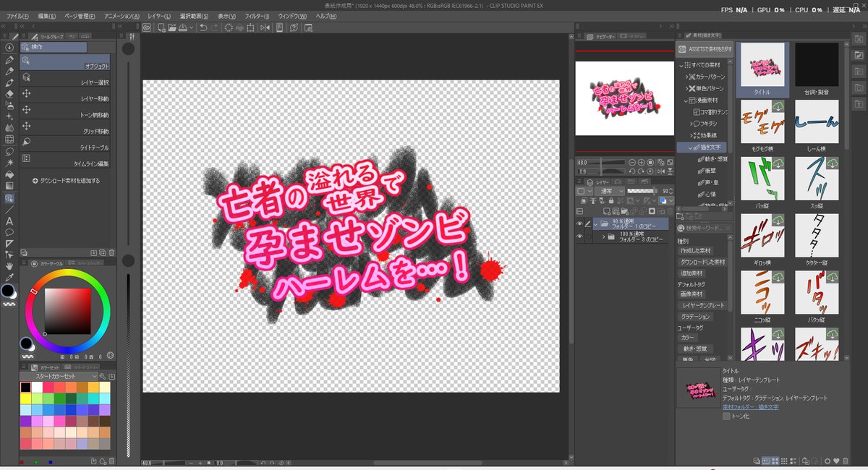
Task: Open the ファイル menu
Action: tap(18, 16)
